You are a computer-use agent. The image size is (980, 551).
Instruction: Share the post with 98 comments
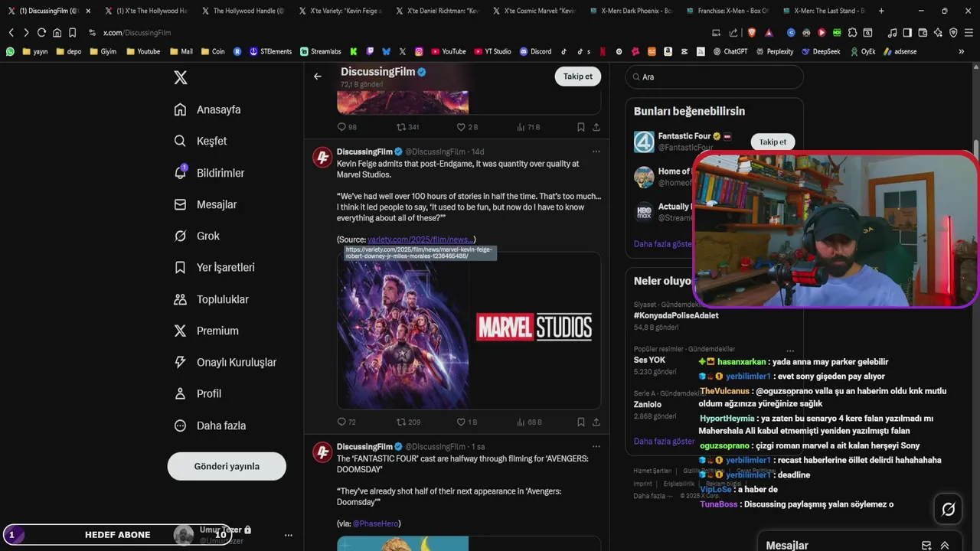pyautogui.click(x=596, y=127)
